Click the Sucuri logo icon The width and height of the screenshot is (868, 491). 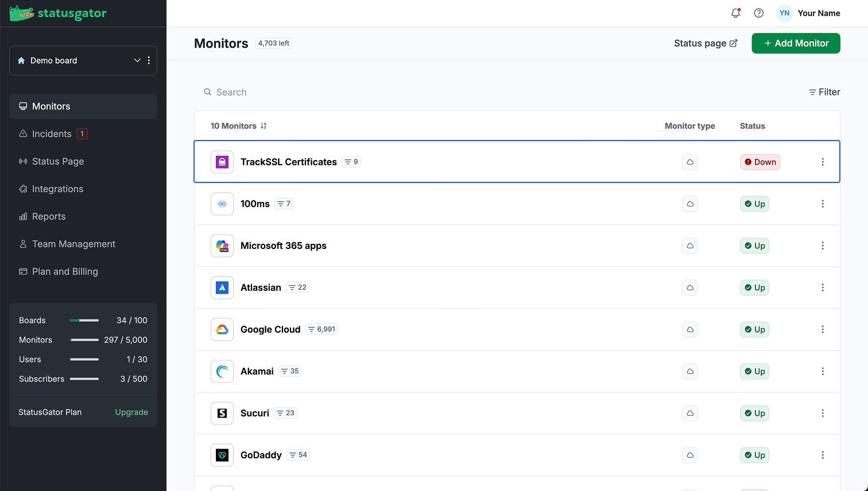(x=222, y=413)
